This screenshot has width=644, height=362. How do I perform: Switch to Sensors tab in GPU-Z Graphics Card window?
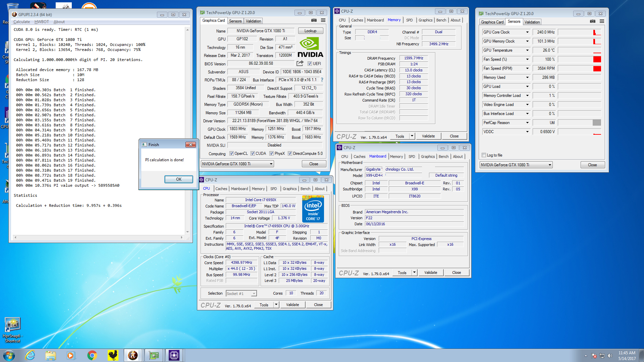(x=235, y=21)
